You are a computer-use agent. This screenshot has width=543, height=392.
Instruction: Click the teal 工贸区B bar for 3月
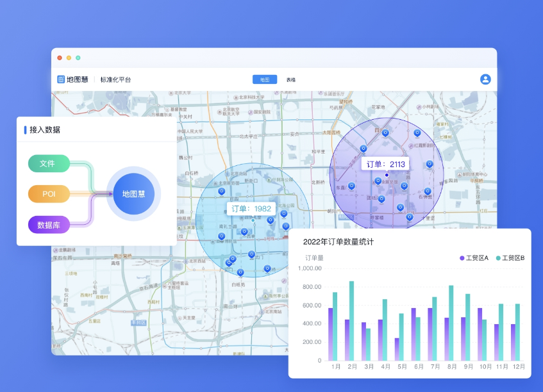pos(368,345)
